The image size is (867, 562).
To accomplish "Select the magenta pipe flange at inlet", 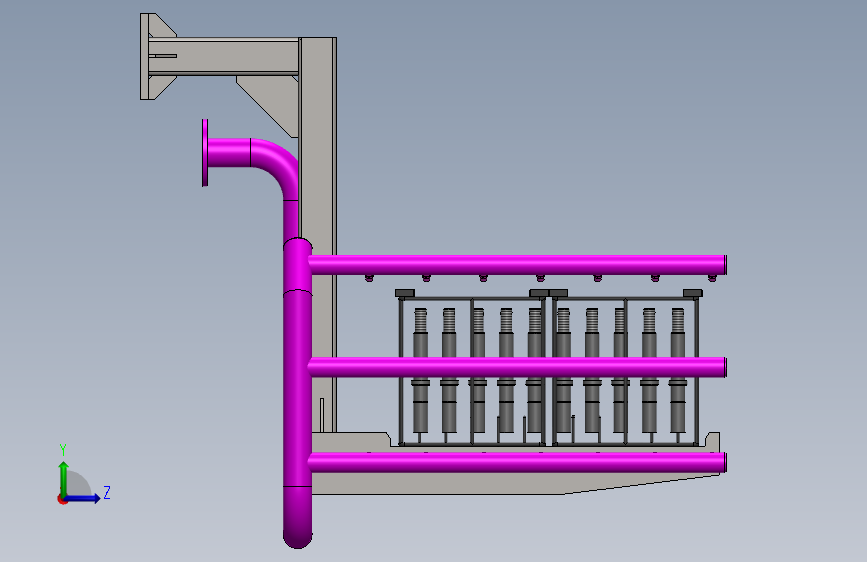I will click(205, 153).
